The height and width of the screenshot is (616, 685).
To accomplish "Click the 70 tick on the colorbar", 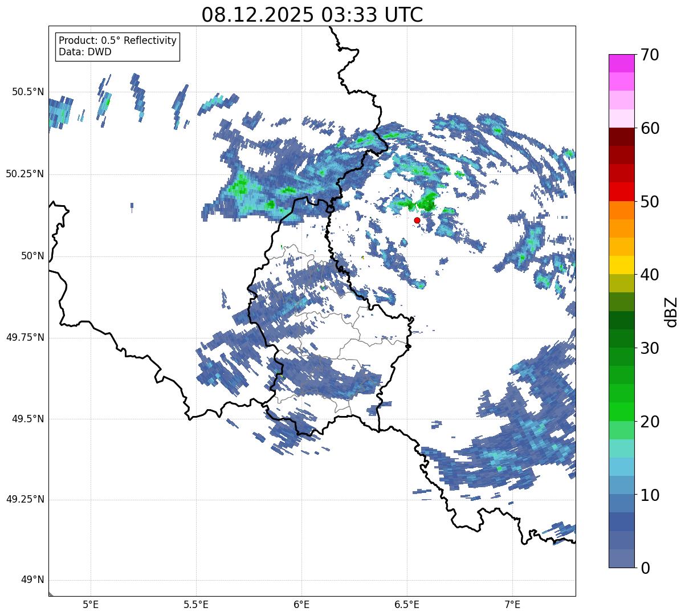I will [x=650, y=55].
